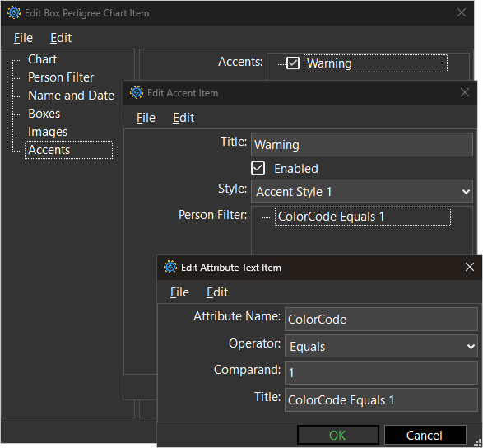Screen dimensions: 483x448
Task: Click the Attribute Name field containing ColorCode
Action: click(381, 320)
